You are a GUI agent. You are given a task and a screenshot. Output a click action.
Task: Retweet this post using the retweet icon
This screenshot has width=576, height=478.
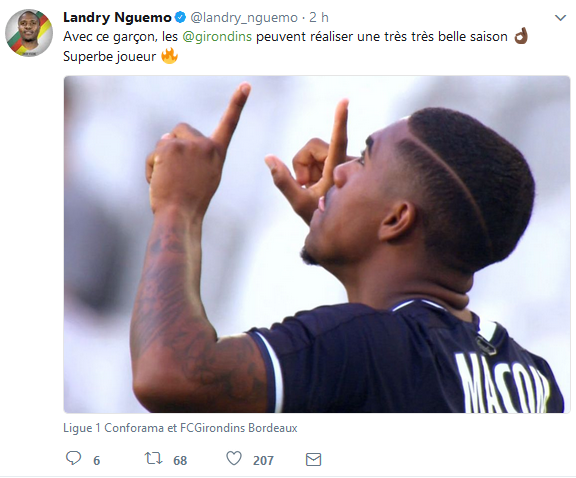pos(153,459)
